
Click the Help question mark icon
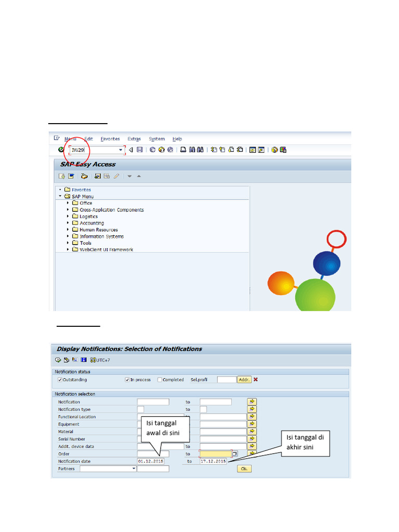[x=274, y=150]
